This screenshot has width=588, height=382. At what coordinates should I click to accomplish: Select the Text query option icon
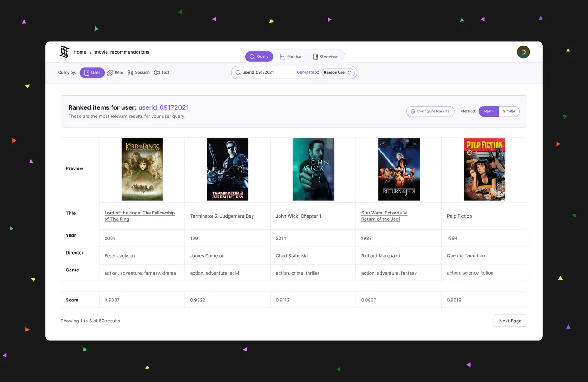(x=157, y=72)
